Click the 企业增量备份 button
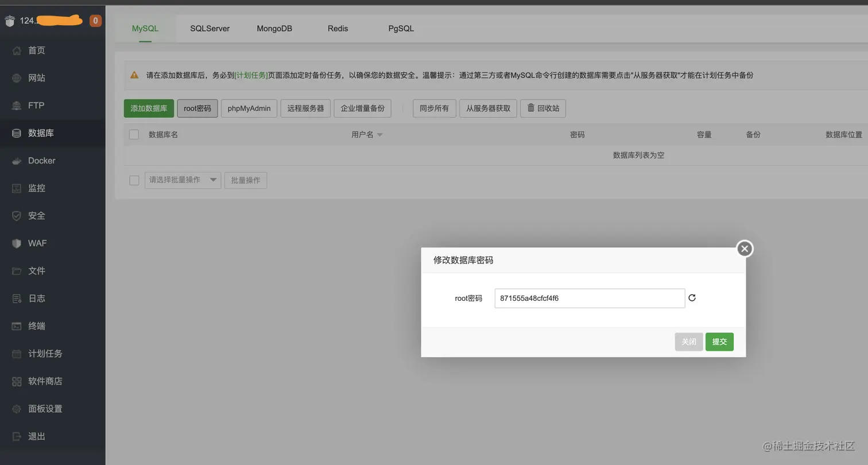Image resolution: width=868 pixels, height=465 pixels. pyautogui.click(x=363, y=108)
